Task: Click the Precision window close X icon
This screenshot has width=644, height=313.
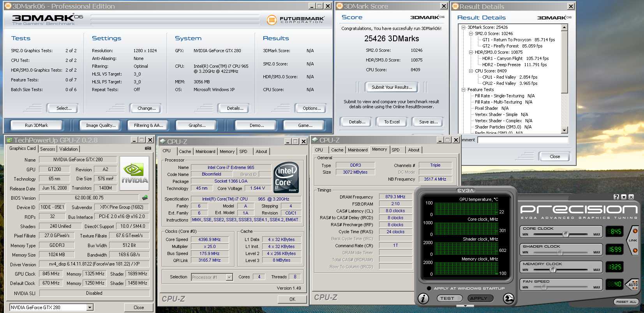Action: [x=631, y=197]
